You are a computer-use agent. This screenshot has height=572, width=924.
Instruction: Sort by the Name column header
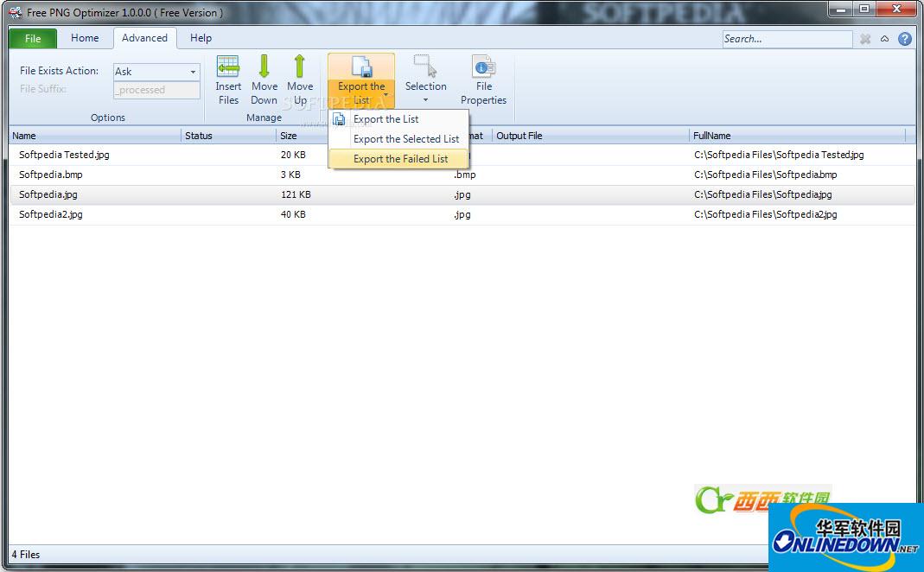pos(95,136)
